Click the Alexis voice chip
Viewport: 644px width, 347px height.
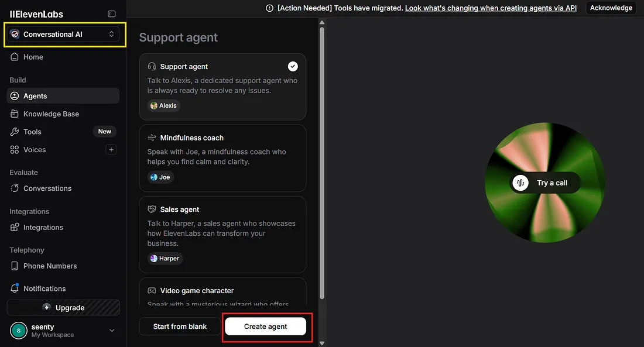164,105
